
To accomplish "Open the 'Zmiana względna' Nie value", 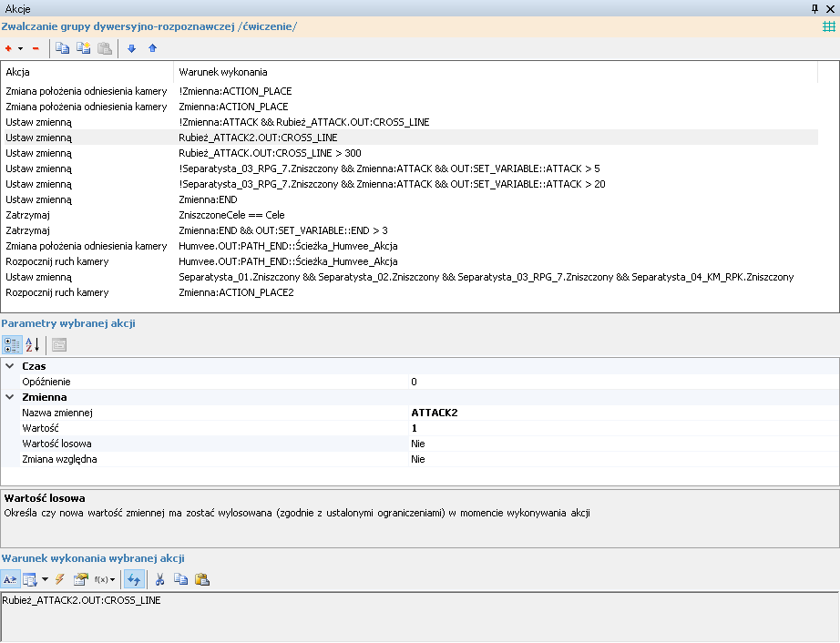I will click(x=623, y=459).
